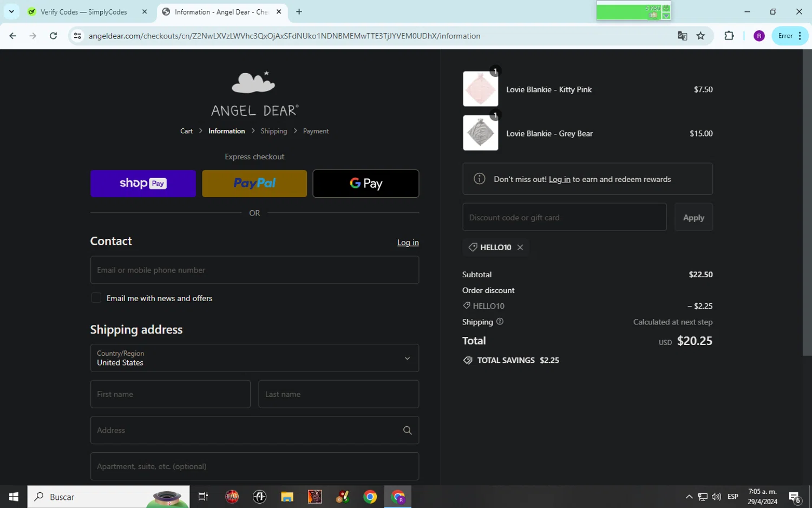This screenshot has width=812, height=508.
Task: Open the shipping info help icon
Action: tap(500, 322)
